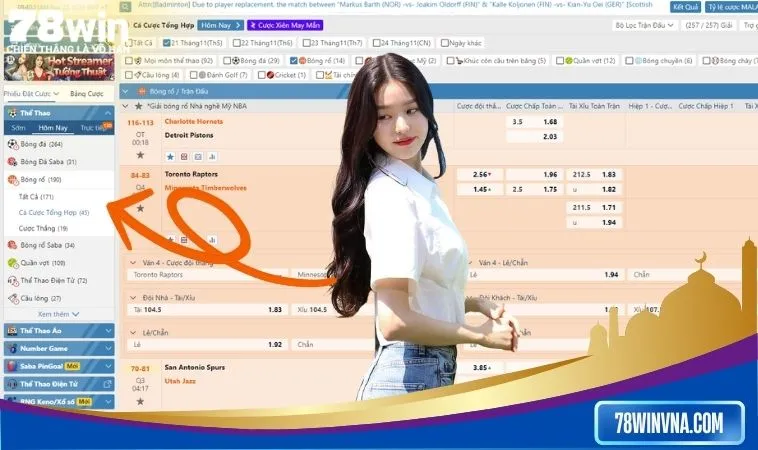The height and width of the screenshot is (450, 758).
Task: Open the Bộ Lọc Trận Đấu dropdown
Action: coord(644,25)
